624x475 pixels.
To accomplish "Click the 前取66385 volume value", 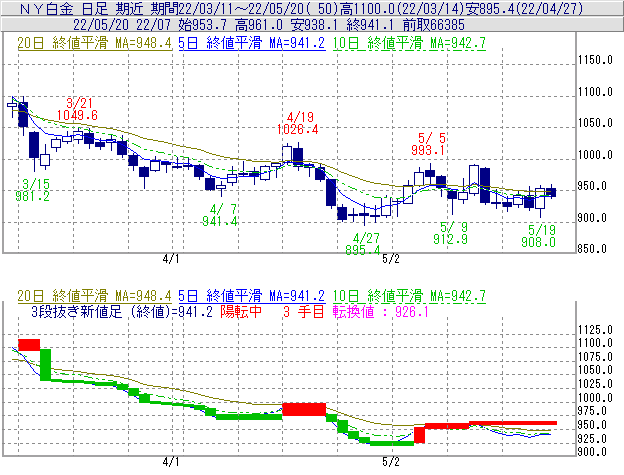I will coord(434,25).
